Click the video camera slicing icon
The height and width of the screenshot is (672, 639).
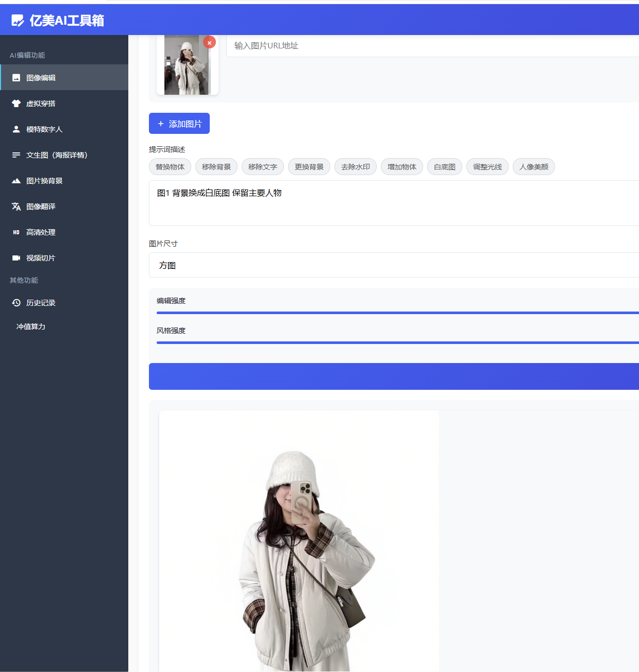[16, 258]
